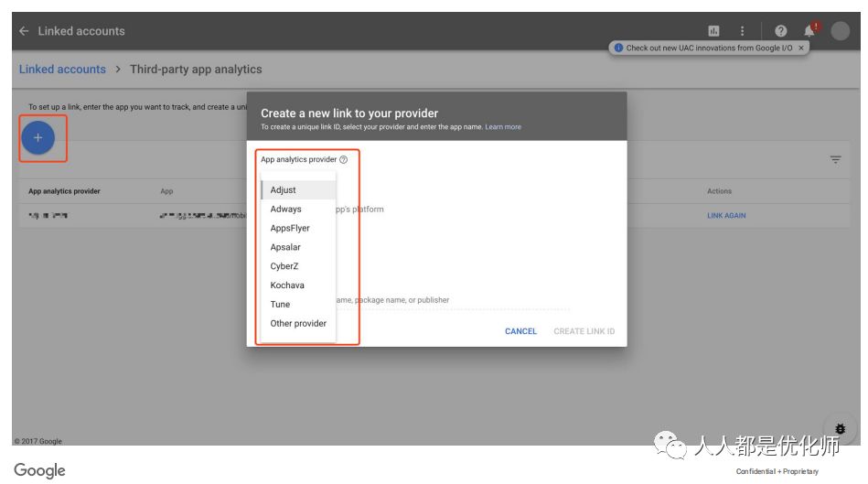Click the App analytics provider column header

point(64,191)
